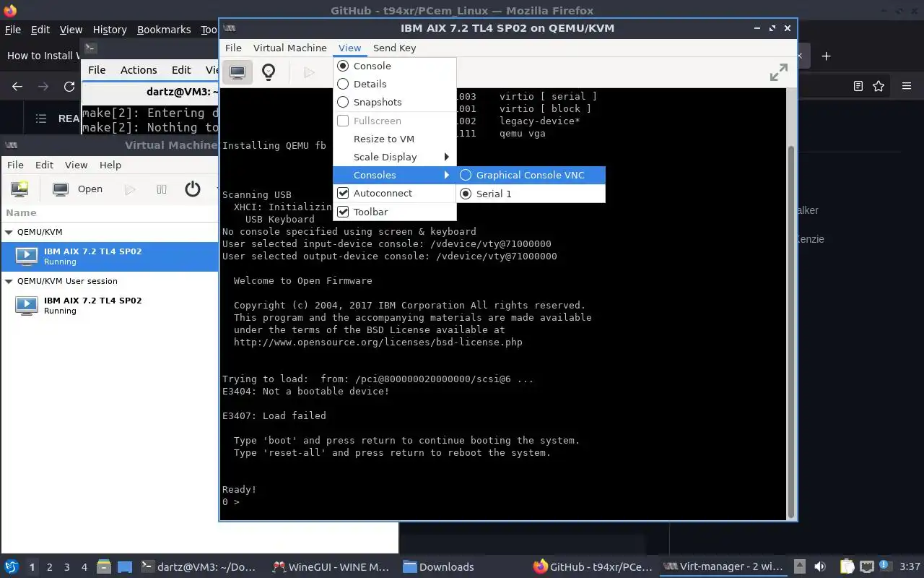Click the fullscreen arrows icon in VM window
Image resolution: width=924 pixels, height=578 pixels.
[778, 72]
